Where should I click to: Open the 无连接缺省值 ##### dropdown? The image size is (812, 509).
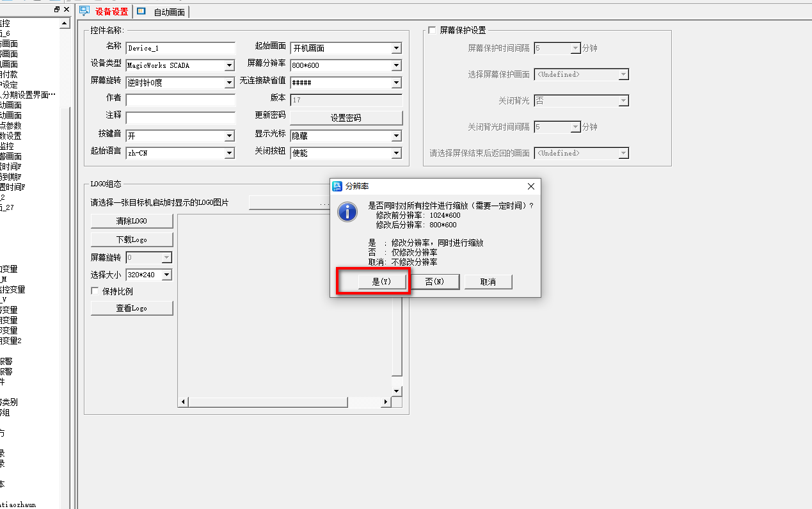tap(397, 83)
